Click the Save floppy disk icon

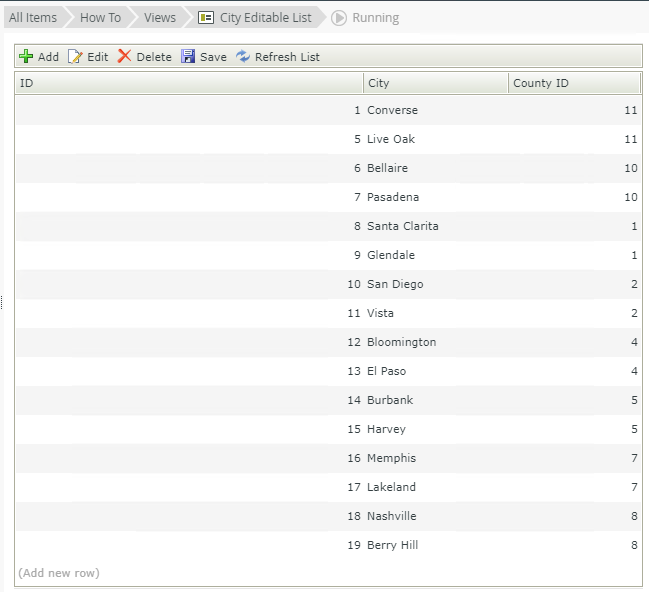(x=188, y=56)
